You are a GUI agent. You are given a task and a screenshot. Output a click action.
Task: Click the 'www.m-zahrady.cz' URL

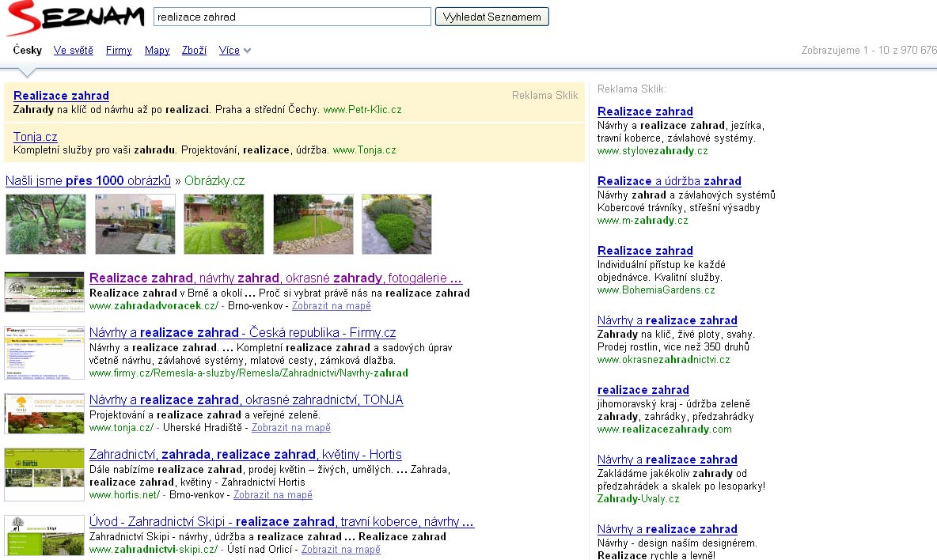pyautogui.click(x=643, y=221)
